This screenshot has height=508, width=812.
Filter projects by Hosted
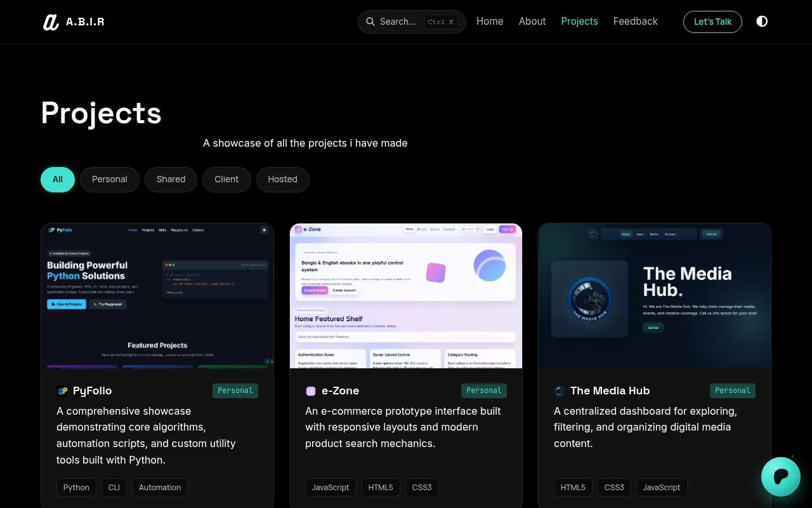coord(283,180)
